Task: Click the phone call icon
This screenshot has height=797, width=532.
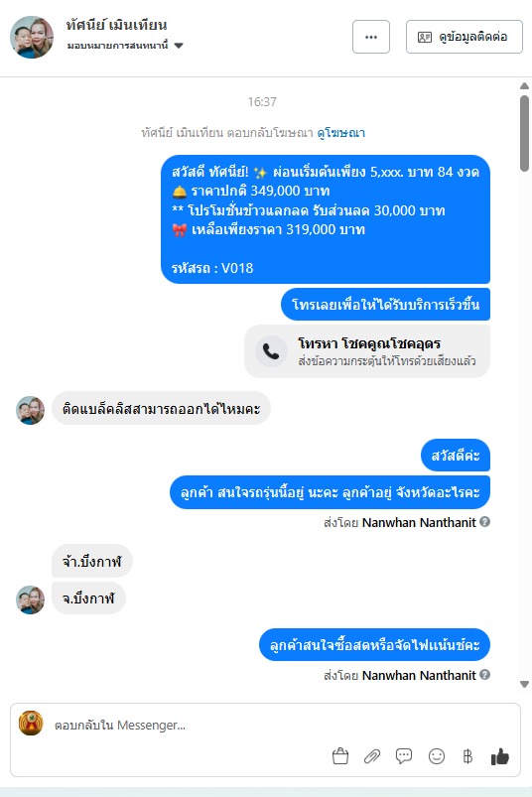Action: [271, 351]
